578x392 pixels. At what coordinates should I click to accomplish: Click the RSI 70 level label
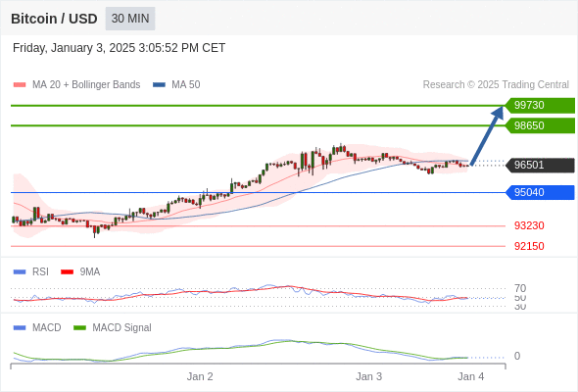pos(520,288)
